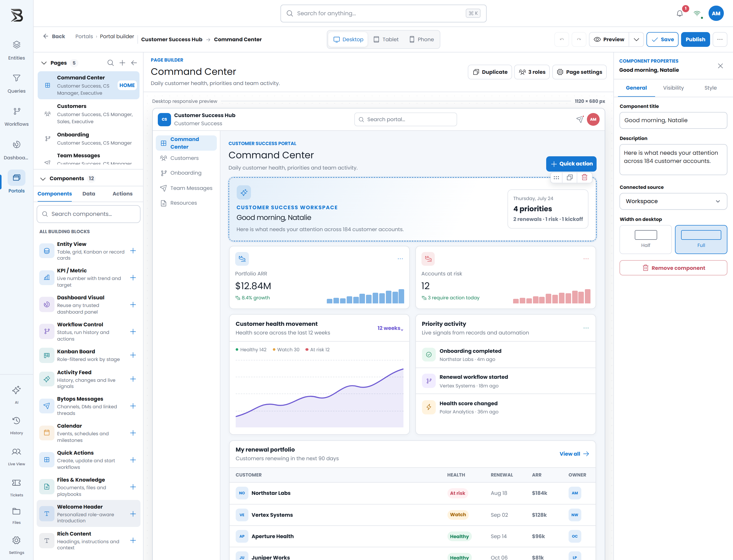Search pages using magnifier icon

coord(110,63)
